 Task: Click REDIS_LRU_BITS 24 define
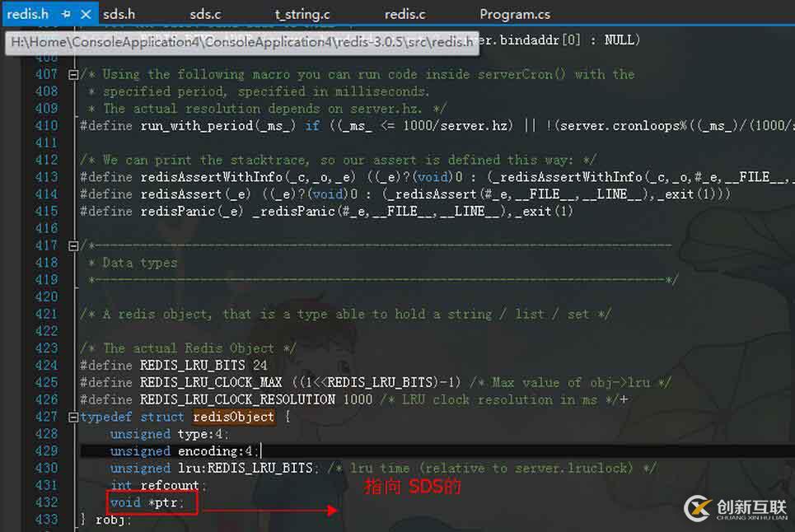203,366
